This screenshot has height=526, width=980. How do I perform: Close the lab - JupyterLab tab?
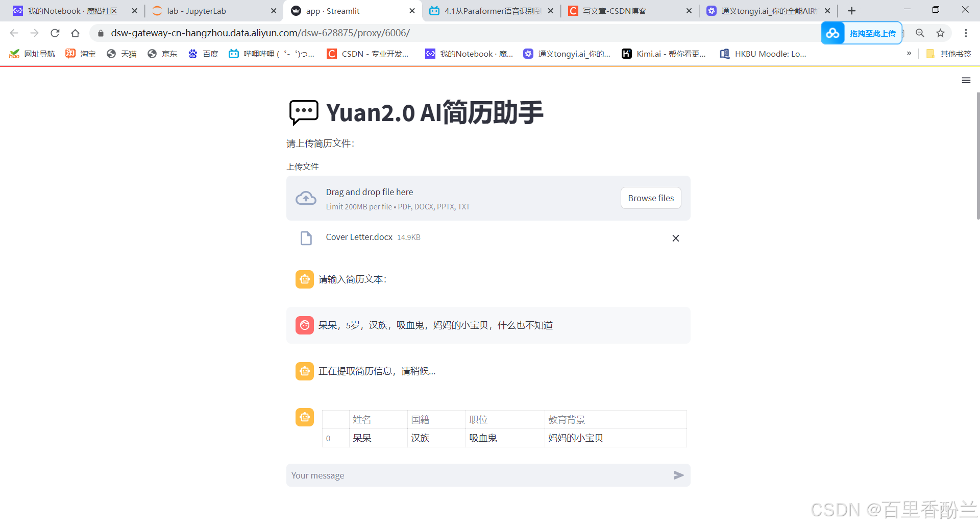point(274,11)
